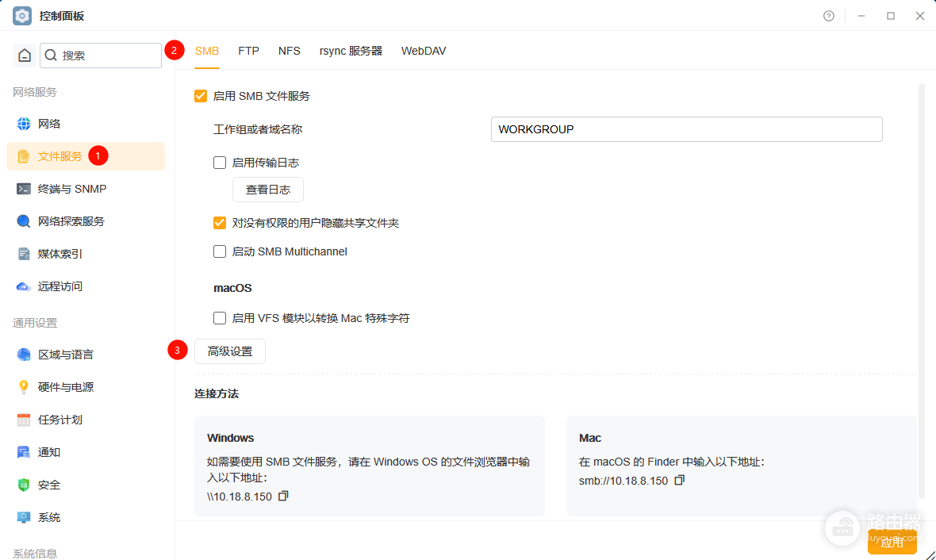Open the help question mark icon
Screen dimensions: 936x560
pos(829,16)
